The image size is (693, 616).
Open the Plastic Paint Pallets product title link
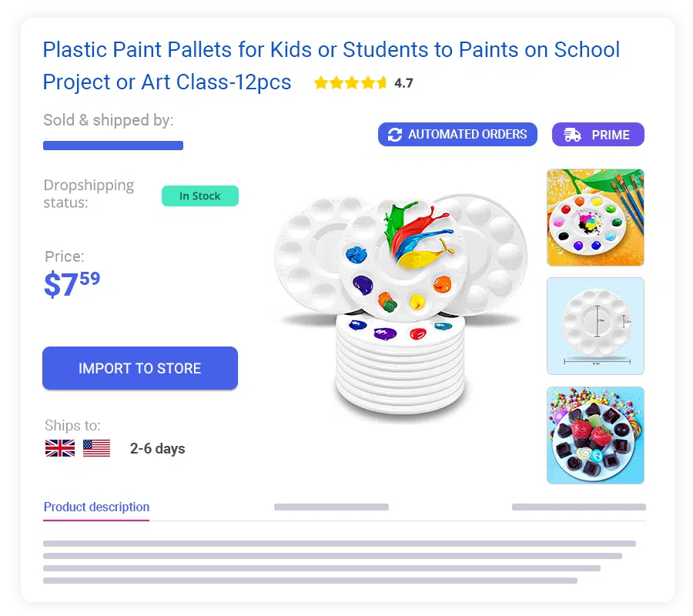point(331,65)
